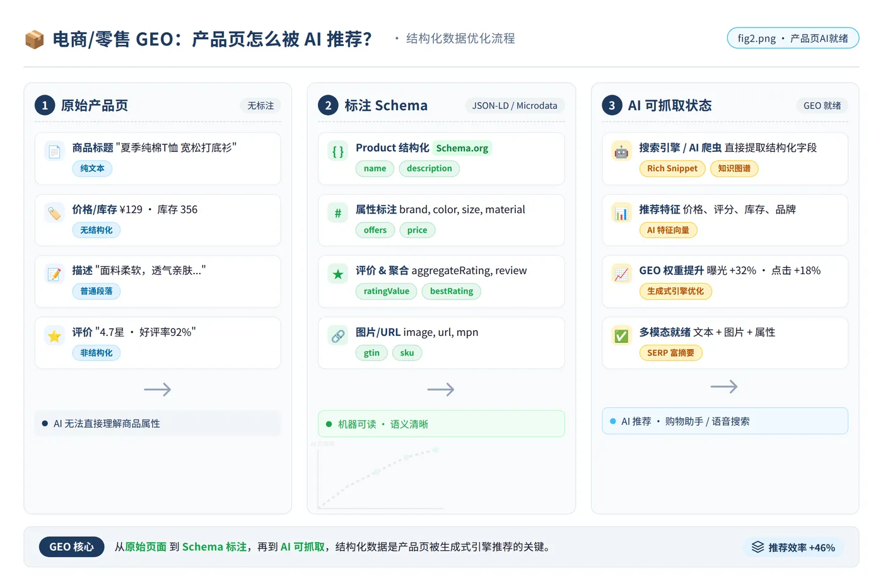Select the gtin tag
This screenshot has width=883, height=588.
point(371,353)
